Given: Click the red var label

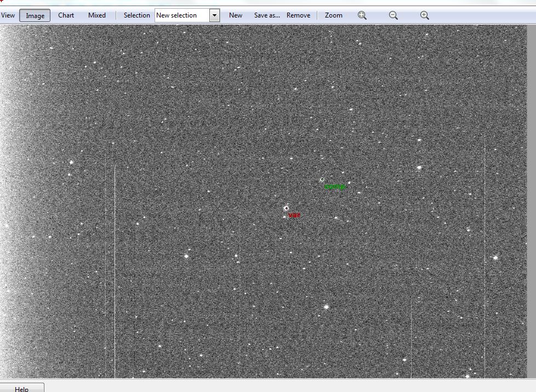Looking at the screenshot, I should 294,215.
